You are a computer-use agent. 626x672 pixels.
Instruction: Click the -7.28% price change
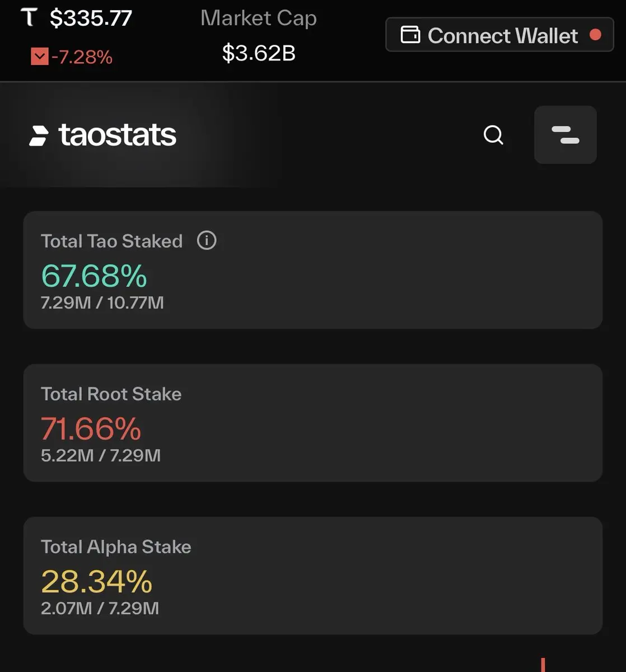82,57
